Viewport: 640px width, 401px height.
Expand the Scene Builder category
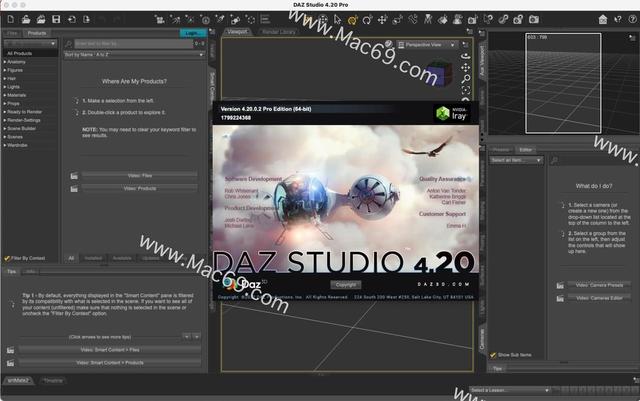point(5,129)
